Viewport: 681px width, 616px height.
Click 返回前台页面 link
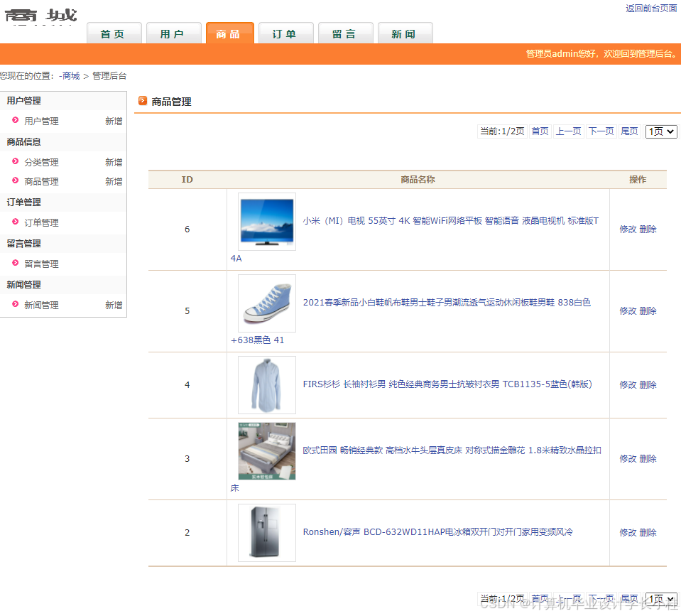651,9
